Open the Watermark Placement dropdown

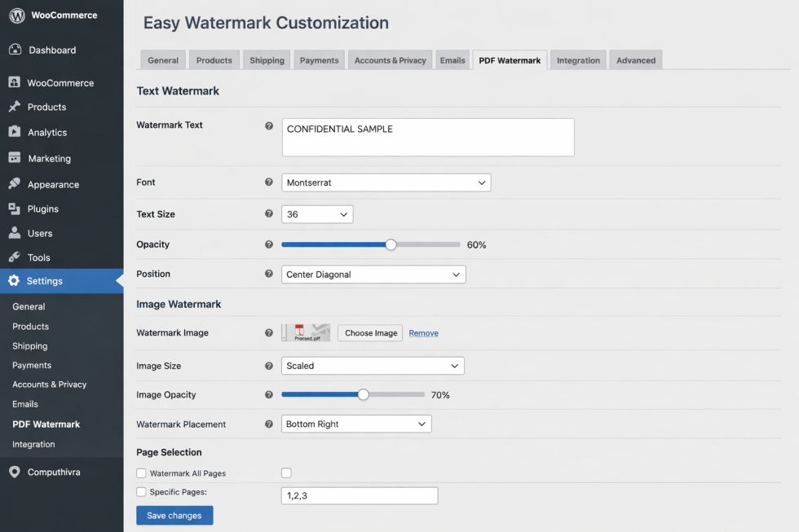[x=355, y=424]
